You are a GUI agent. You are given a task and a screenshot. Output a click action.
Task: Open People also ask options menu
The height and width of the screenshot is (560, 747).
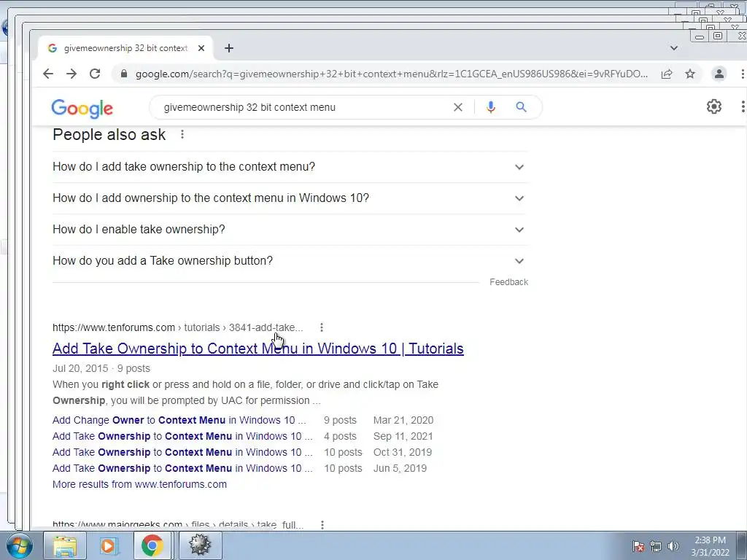(x=182, y=135)
